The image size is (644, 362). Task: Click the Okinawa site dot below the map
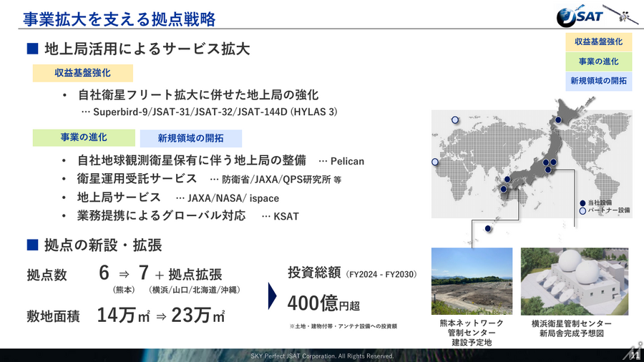tap(487, 229)
